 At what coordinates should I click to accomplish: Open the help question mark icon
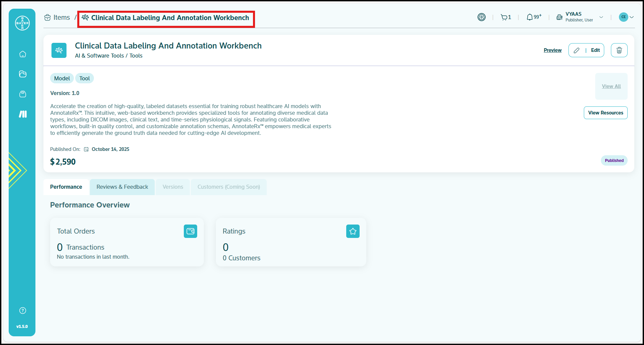[x=23, y=311]
